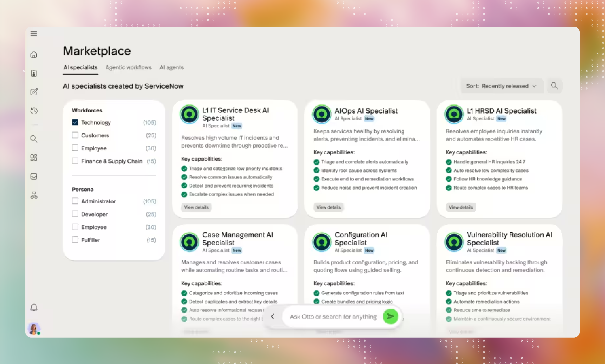
Task: Click the sidebar search magnifier icon
Action: [x=34, y=139]
